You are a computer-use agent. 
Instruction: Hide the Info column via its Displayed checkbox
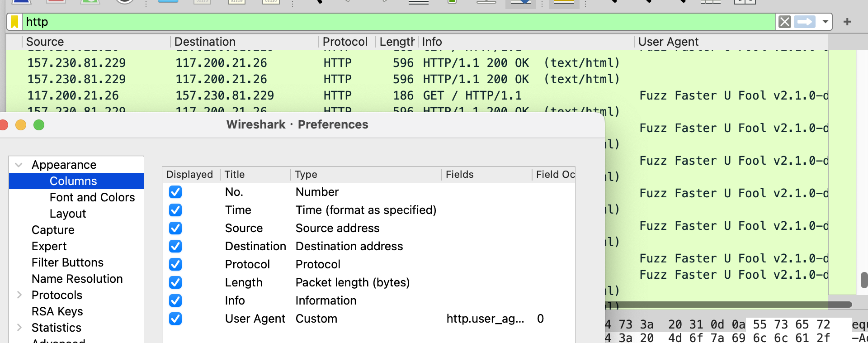[175, 300]
